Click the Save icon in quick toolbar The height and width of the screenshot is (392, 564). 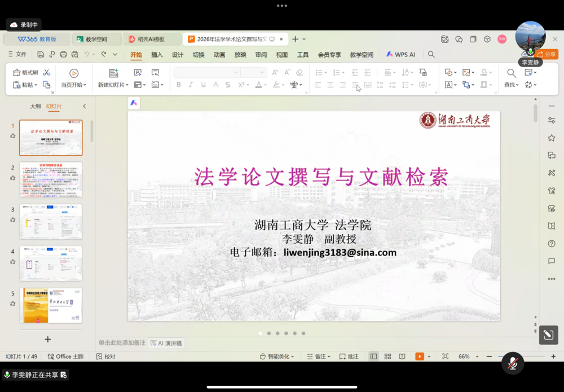pyautogui.click(x=41, y=54)
